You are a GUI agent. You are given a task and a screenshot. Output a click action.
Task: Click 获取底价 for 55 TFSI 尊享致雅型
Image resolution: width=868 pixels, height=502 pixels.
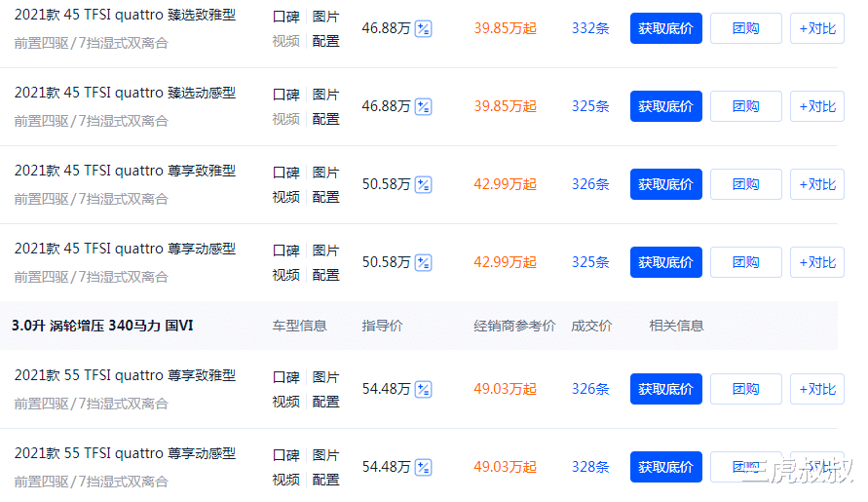click(x=666, y=390)
